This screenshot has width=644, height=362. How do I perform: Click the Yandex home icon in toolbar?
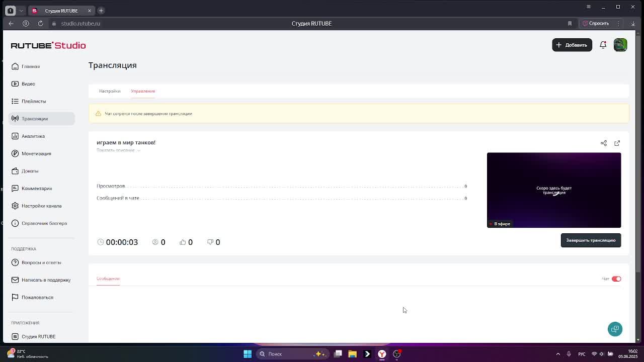[x=26, y=23]
